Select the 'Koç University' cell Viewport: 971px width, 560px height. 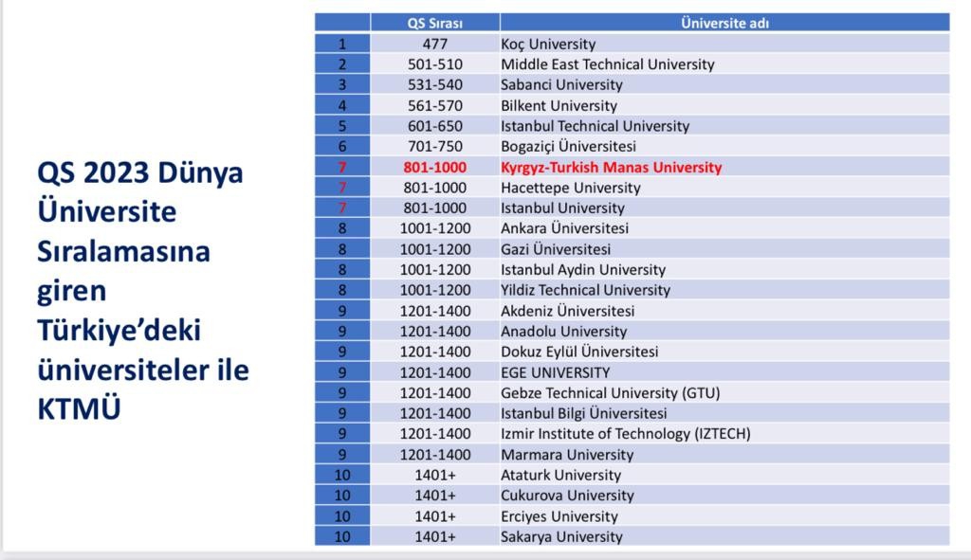pos(724,44)
